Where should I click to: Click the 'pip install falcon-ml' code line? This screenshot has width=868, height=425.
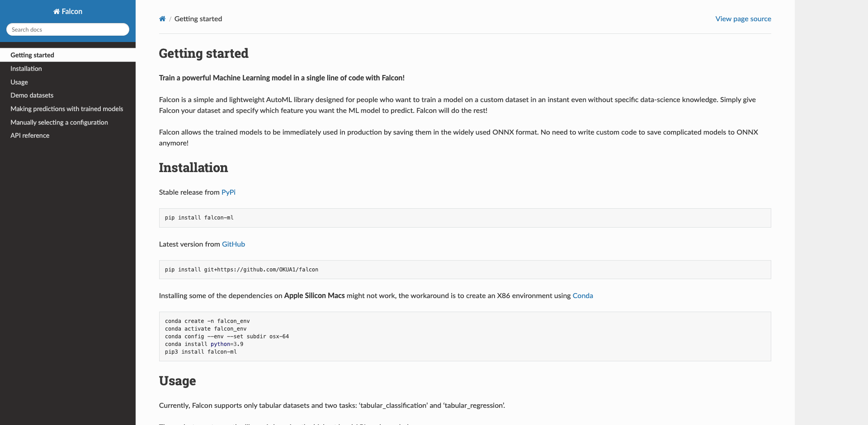(x=199, y=218)
